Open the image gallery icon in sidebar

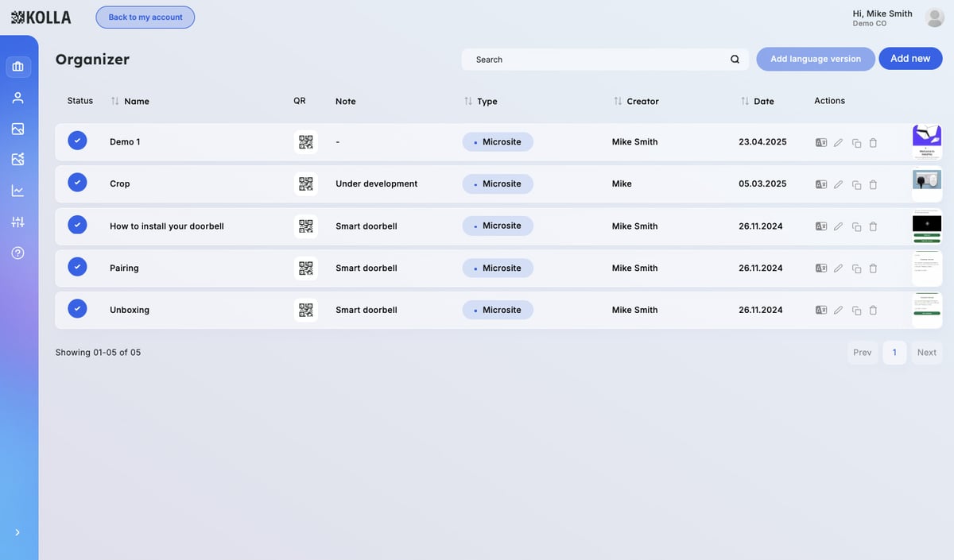(x=18, y=129)
